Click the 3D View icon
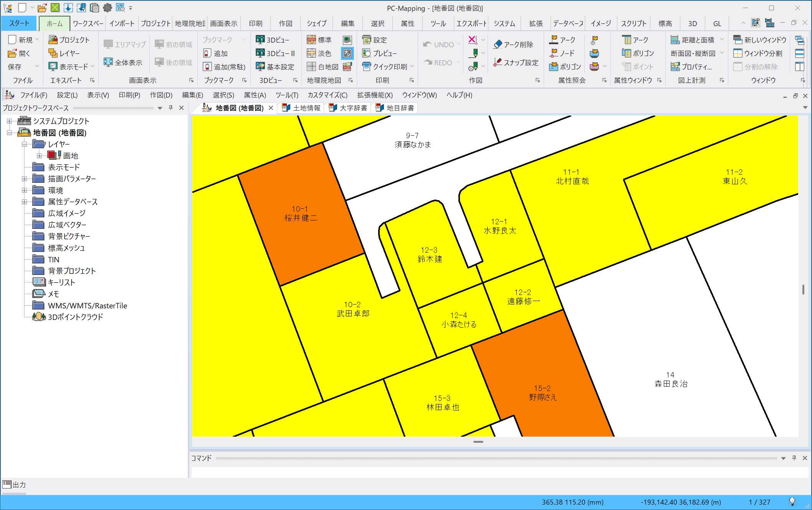Screen dimensions: 812x510 [260, 40]
